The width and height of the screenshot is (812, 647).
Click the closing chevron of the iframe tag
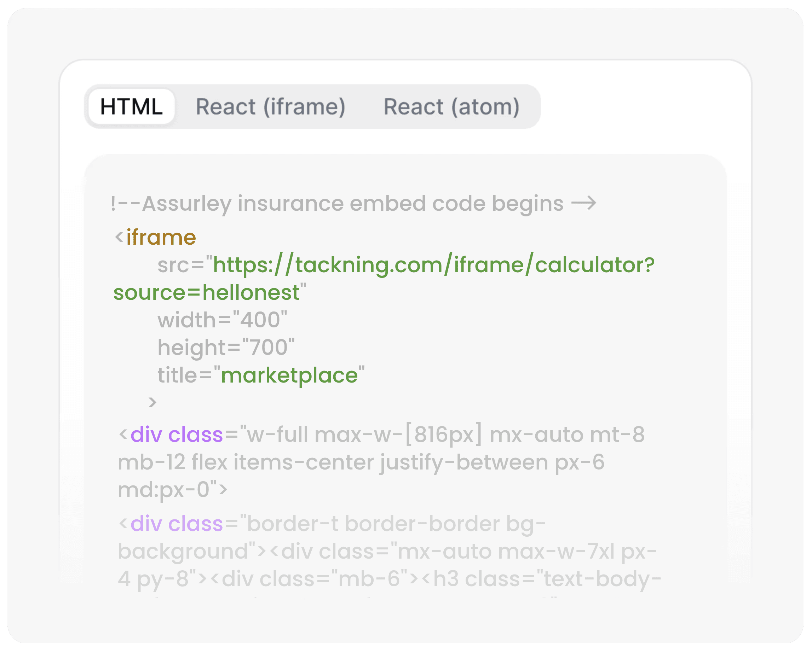tap(152, 402)
